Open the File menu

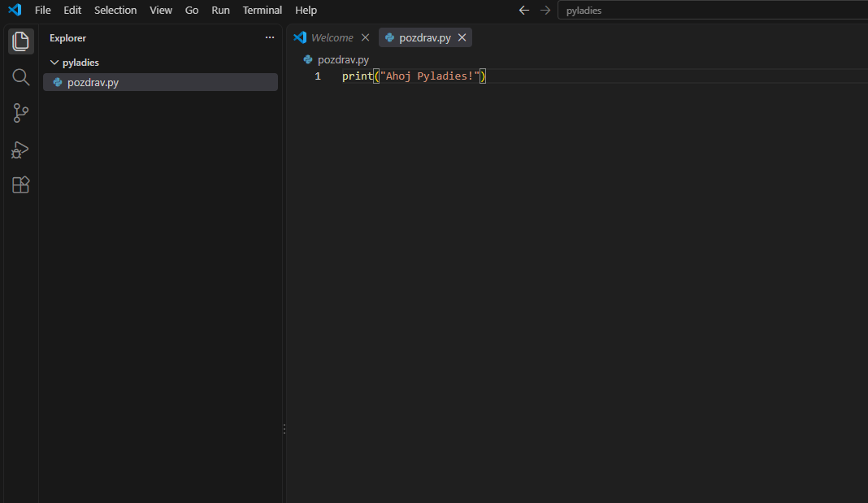(42, 10)
